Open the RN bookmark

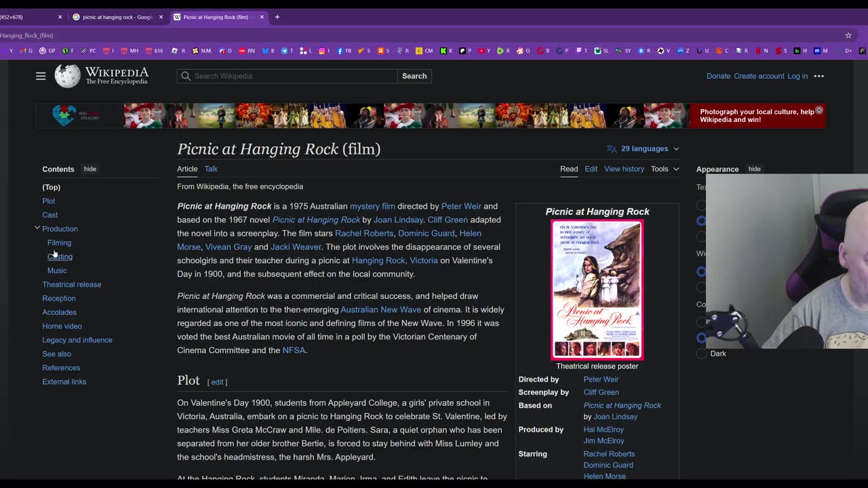247,50
